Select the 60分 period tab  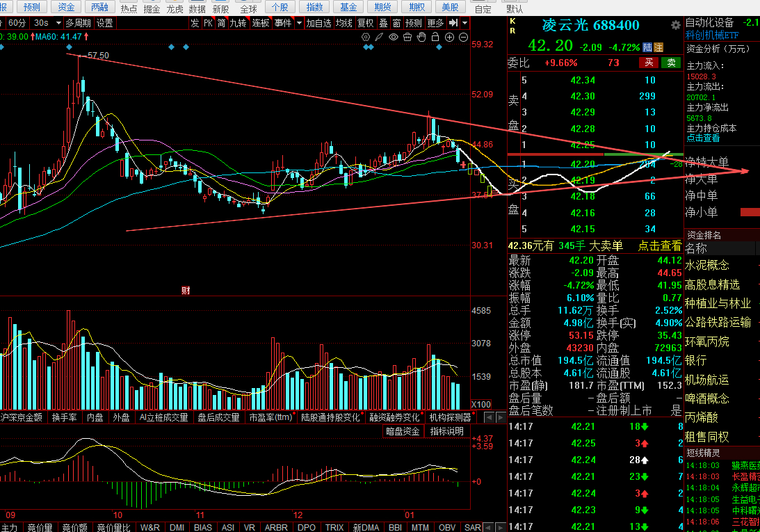pos(17,23)
